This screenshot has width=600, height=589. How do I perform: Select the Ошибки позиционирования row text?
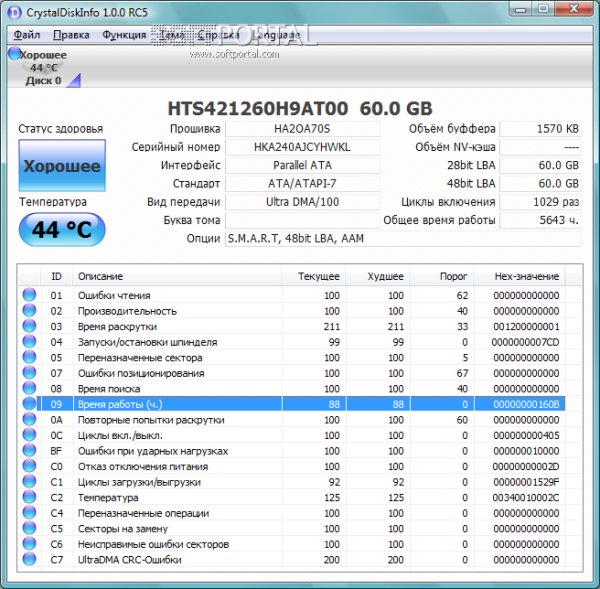pyautogui.click(x=141, y=373)
